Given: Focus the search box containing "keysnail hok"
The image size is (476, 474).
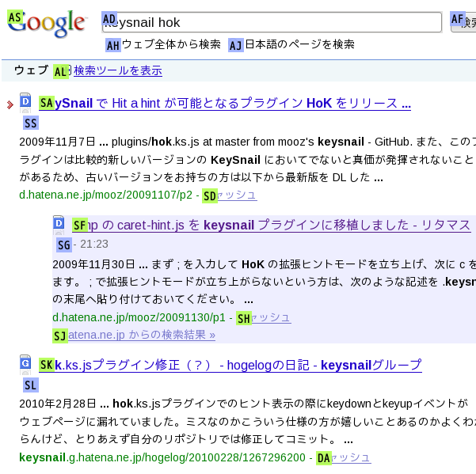Looking at the screenshot, I should coord(272,22).
